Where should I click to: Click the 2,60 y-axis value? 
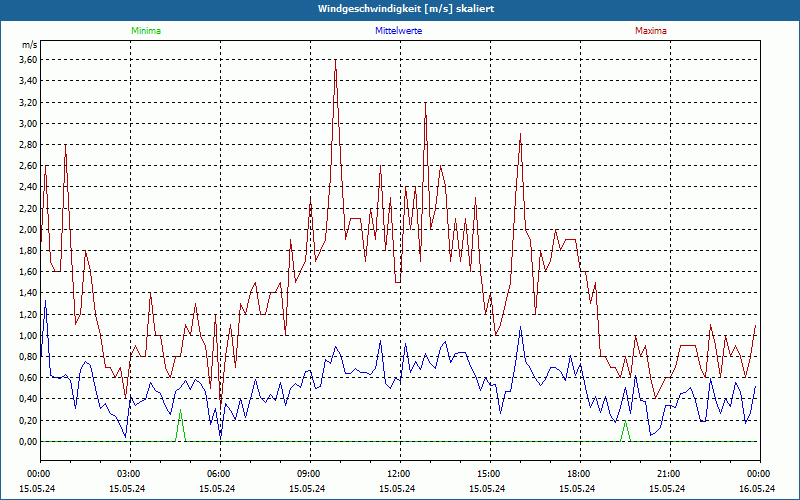28,166
